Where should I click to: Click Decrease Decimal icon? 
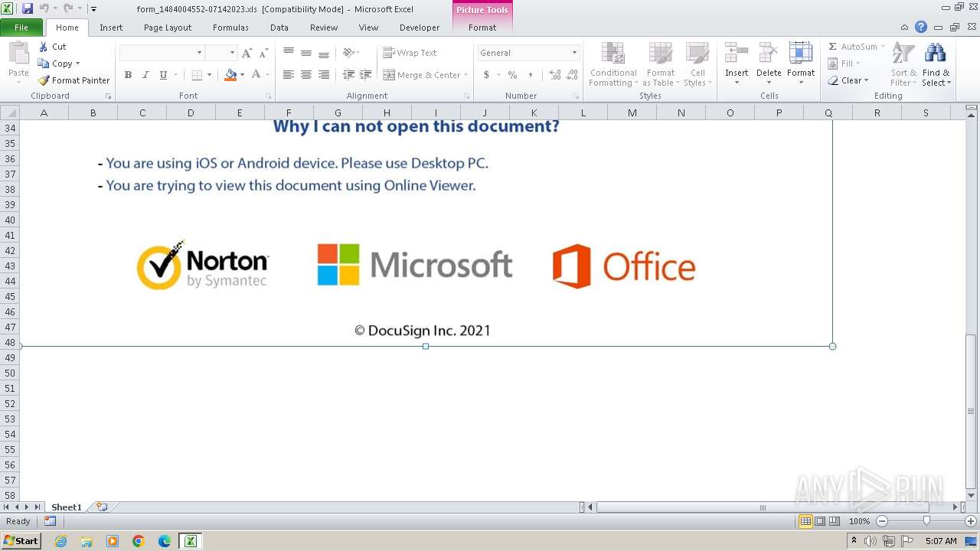coord(573,75)
